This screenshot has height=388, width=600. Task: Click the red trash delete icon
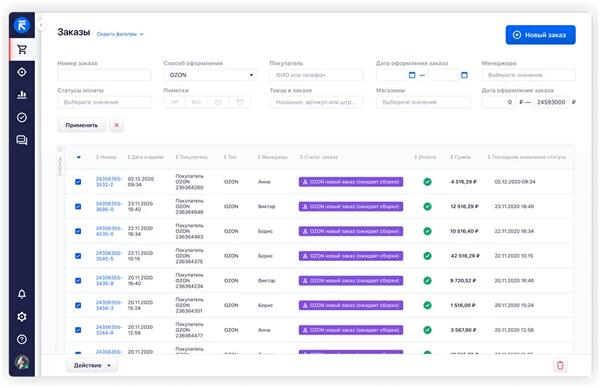560,365
